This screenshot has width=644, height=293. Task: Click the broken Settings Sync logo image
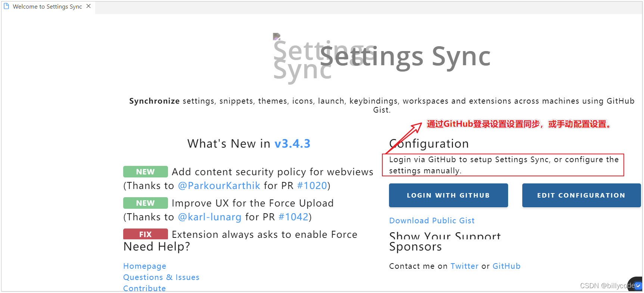click(277, 37)
